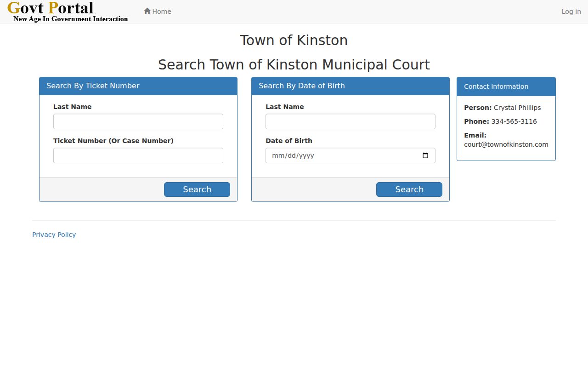The image size is (588, 368).
Task: Click the house icon beside Home
Action: (147, 11)
